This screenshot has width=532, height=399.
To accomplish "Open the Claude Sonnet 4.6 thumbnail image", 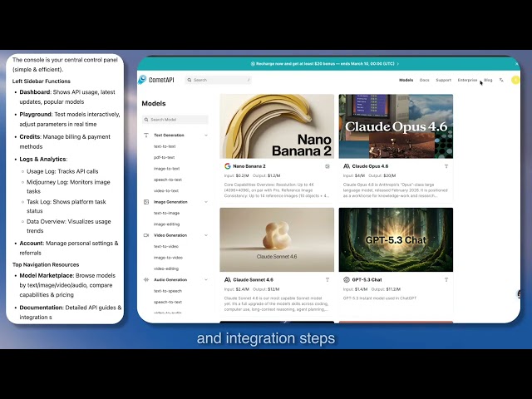I will [x=277, y=240].
